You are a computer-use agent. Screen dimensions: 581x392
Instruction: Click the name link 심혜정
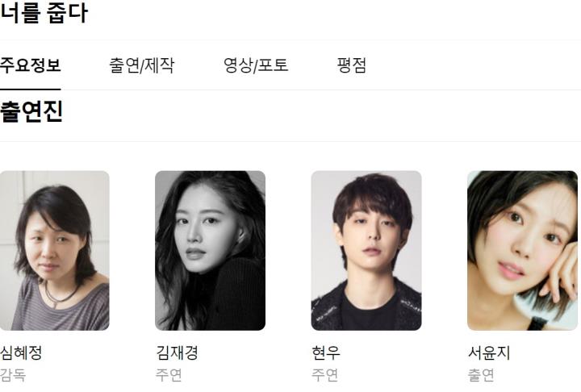click(21, 352)
